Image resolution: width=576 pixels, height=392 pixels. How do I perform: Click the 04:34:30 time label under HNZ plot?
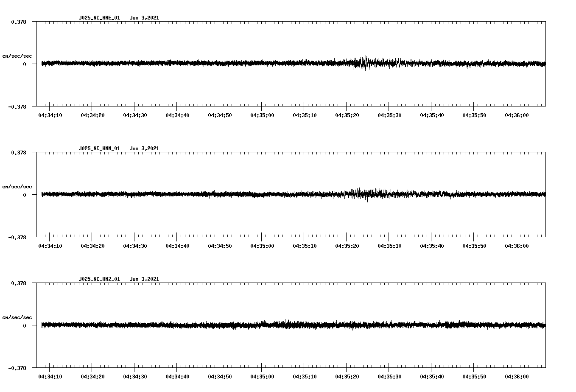135,377
